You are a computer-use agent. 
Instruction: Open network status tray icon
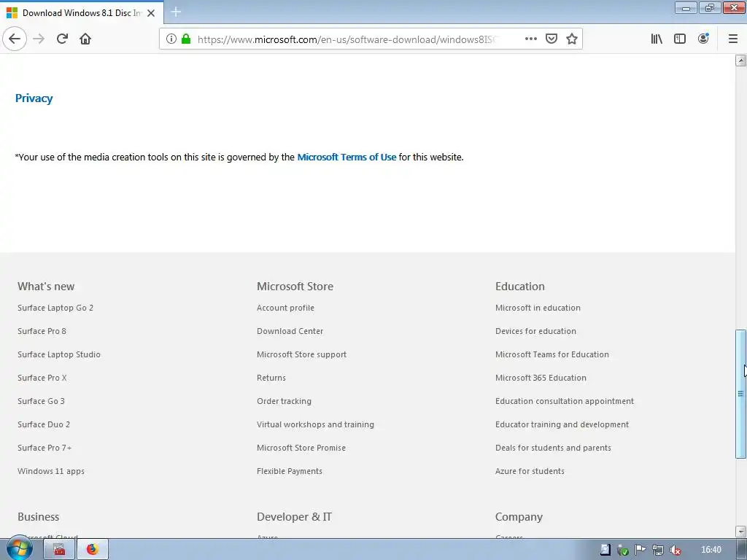pyautogui.click(x=657, y=550)
